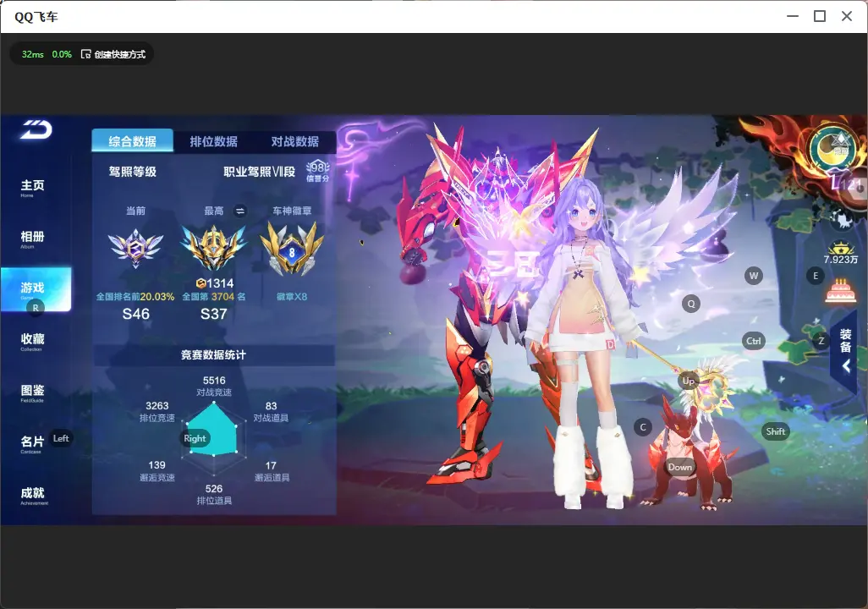This screenshot has width=868, height=609.
Task: Switch to the 对战数据 tab
Action: pyautogui.click(x=295, y=141)
